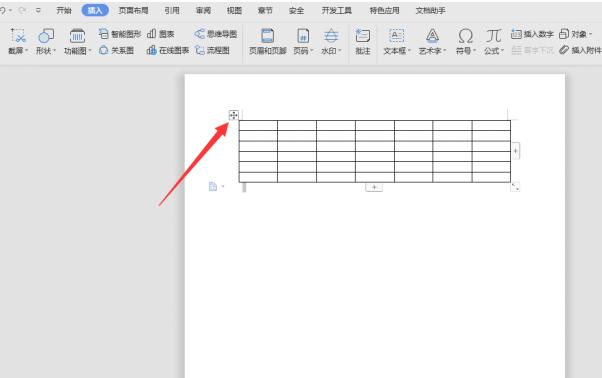Open the quick access toolbar customize dropdown

(38, 10)
